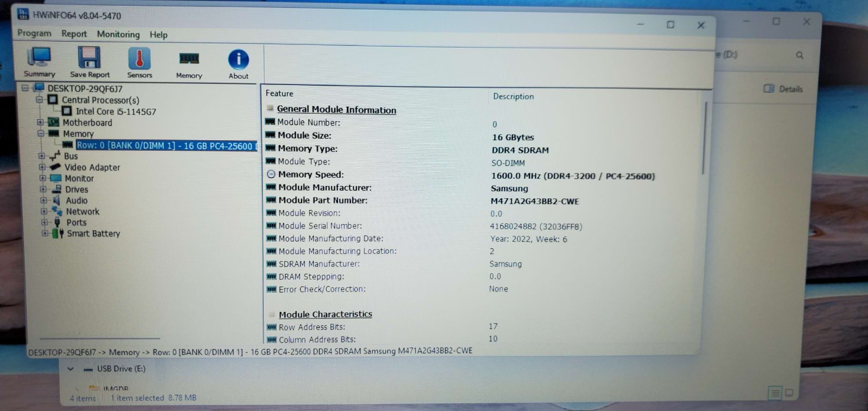Click the Row Address Bits: label
Viewport: 868px width, 411px height.
pos(312,327)
